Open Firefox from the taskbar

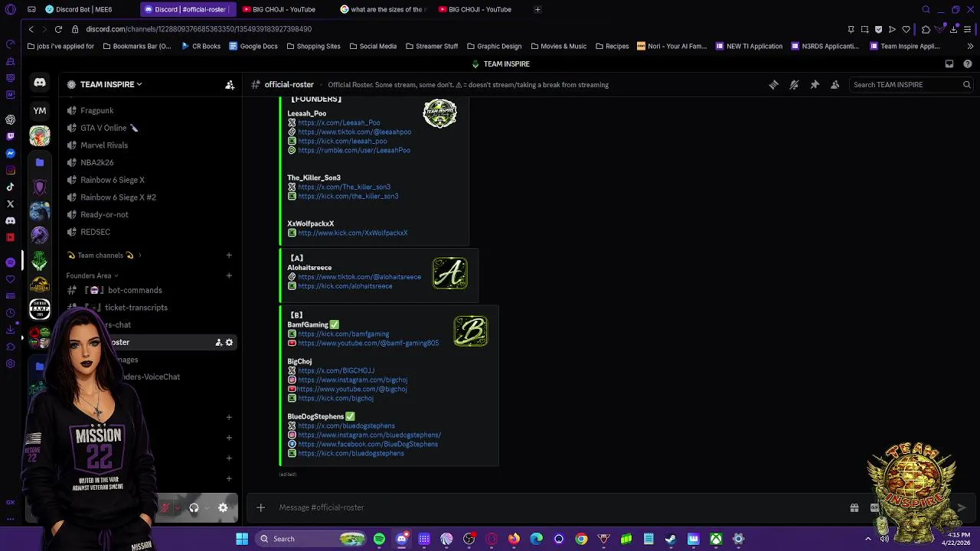click(x=514, y=539)
